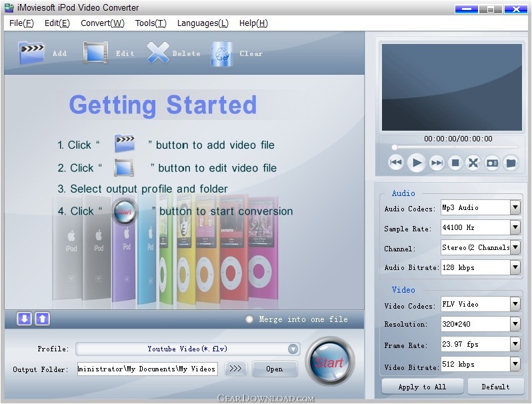Click the playback seek slider handle
The height and width of the screenshot is (404, 532).
tap(394, 147)
